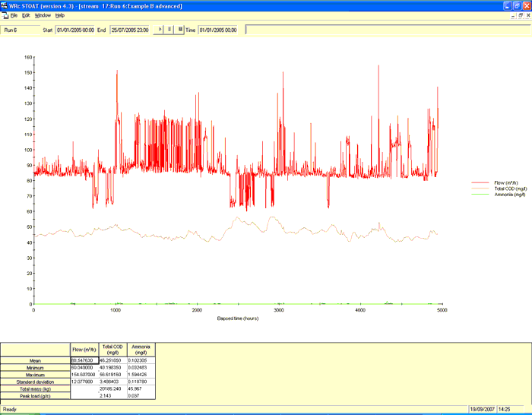Select ammonia peak load cell 0.037

click(141, 396)
